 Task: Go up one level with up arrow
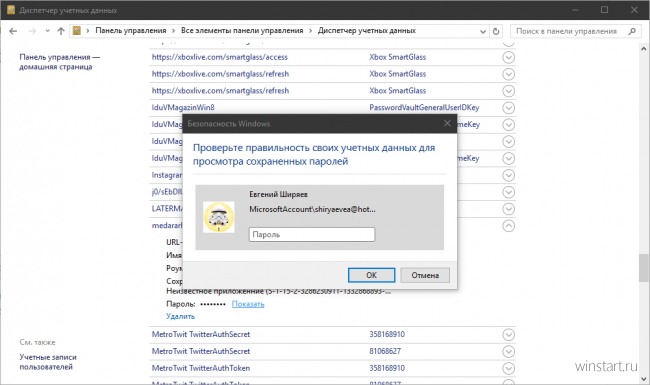[61, 31]
